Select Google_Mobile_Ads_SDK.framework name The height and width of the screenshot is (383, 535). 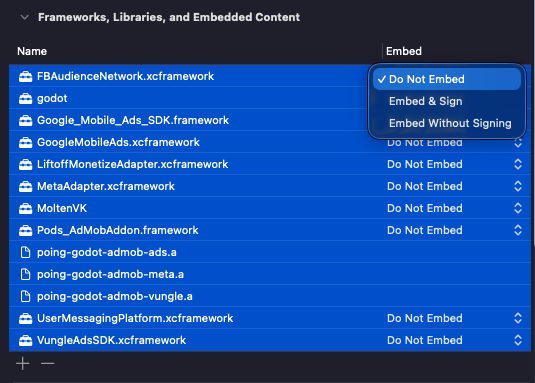(x=133, y=120)
